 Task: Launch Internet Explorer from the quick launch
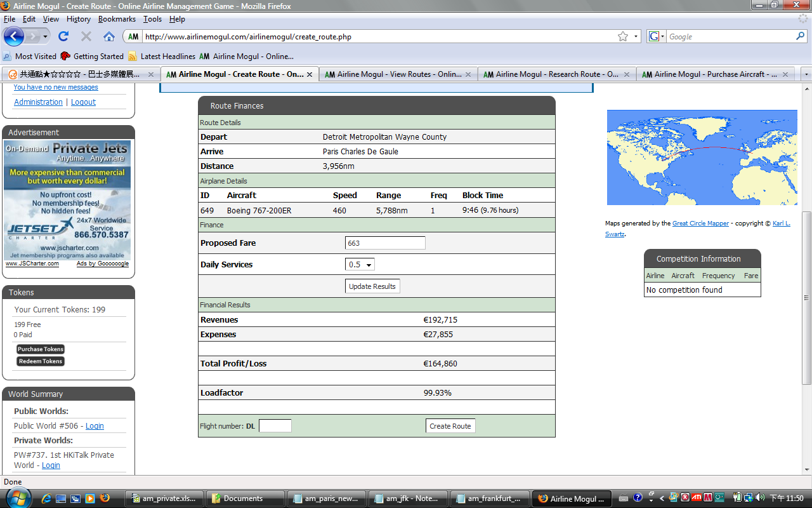(46, 498)
